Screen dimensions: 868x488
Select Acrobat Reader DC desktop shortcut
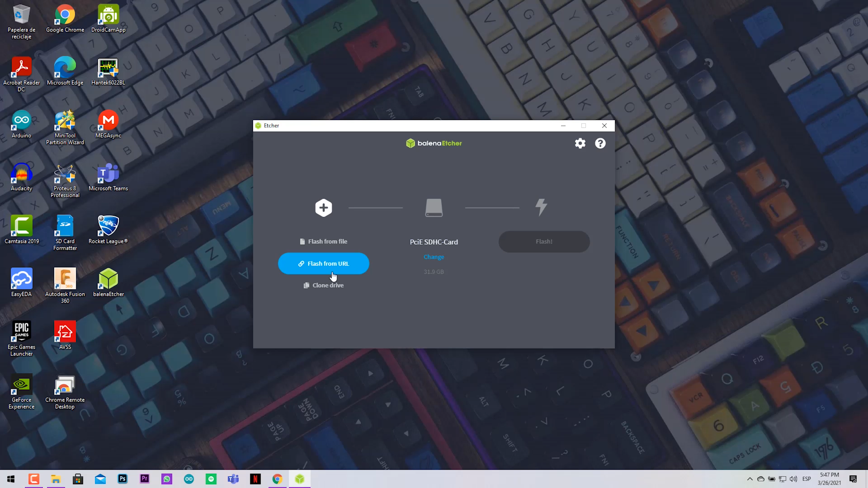coord(21,75)
